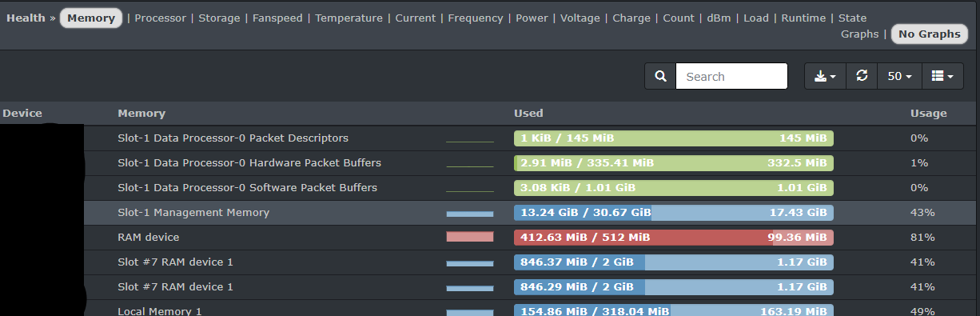This screenshot has height=316, width=980.
Task: Open the Voltage view
Action: [580, 18]
